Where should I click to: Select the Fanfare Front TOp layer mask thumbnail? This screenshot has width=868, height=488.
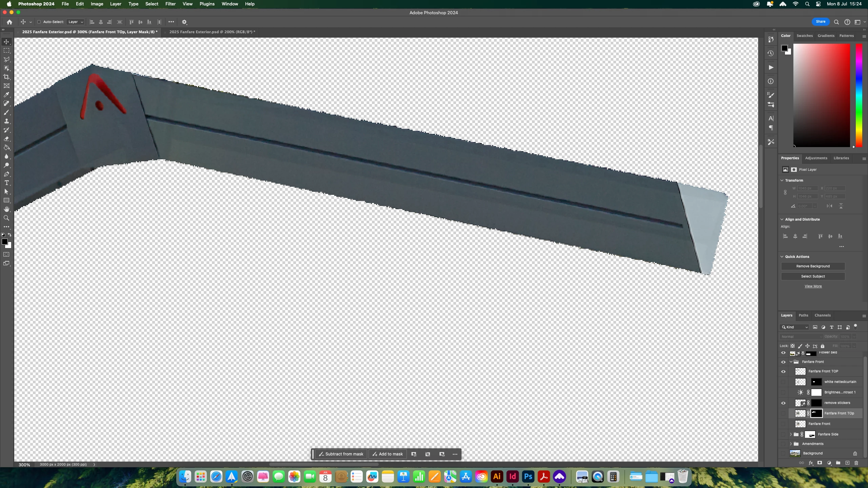(816, 413)
